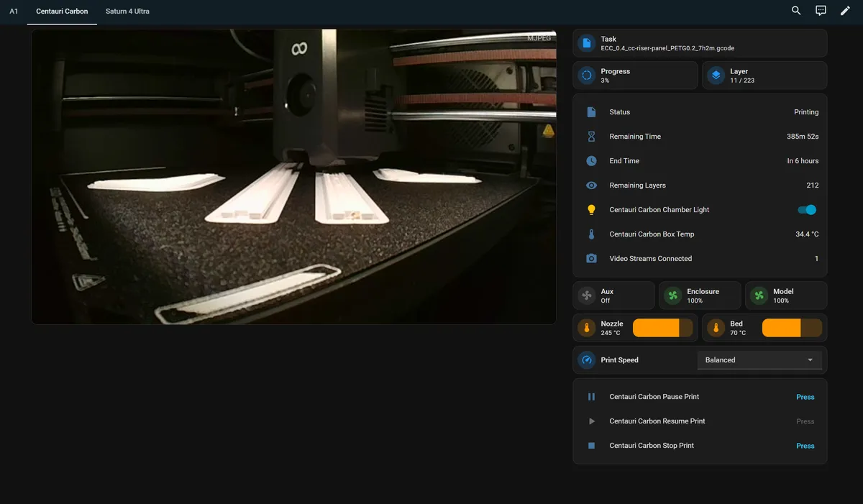Click the Enclosure fan icon
This screenshot has height=504, width=863.
point(672,295)
